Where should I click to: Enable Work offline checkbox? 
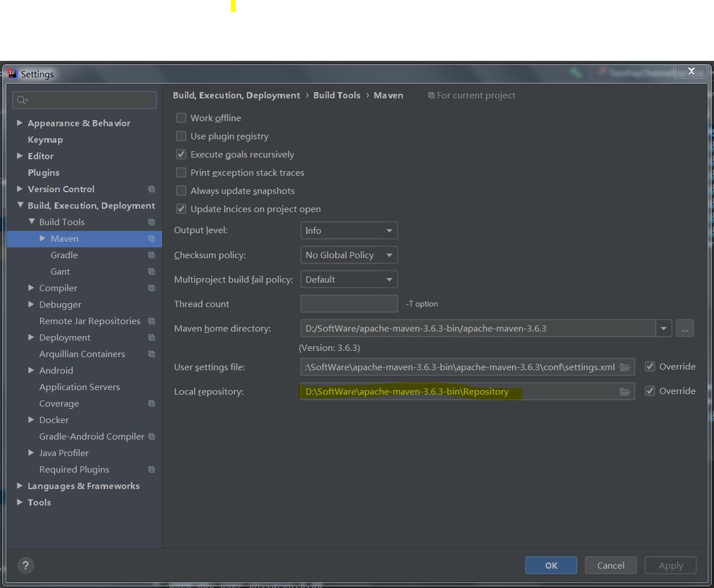coord(181,118)
